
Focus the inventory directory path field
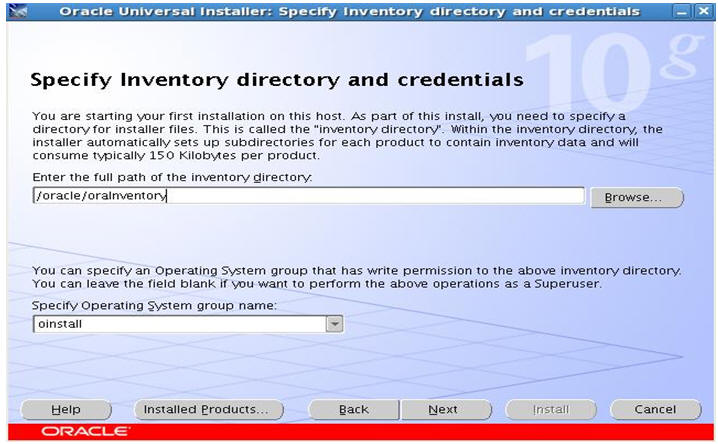(x=309, y=195)
